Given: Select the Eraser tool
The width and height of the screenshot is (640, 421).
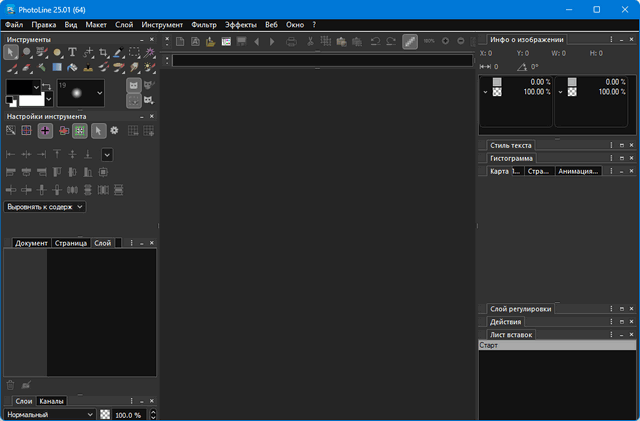Looking at the screenshot, I should pos(27,67).
